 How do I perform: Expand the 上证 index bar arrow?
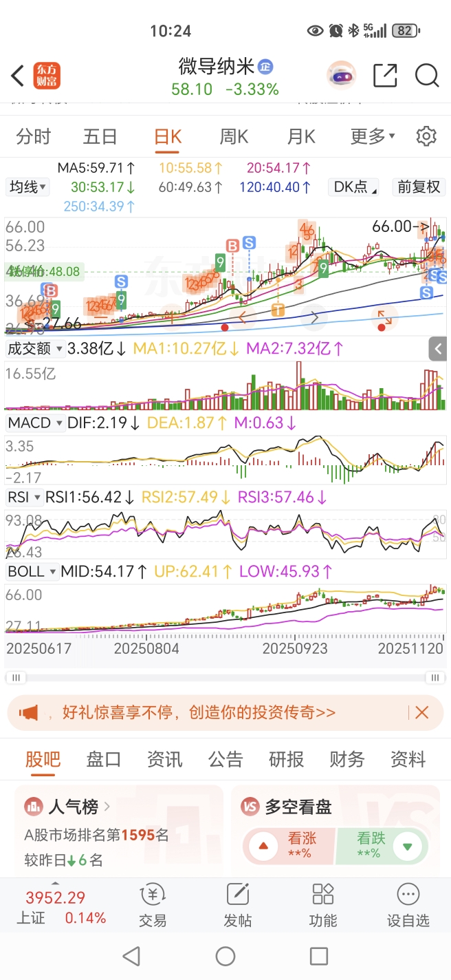[x=56, y=883]
